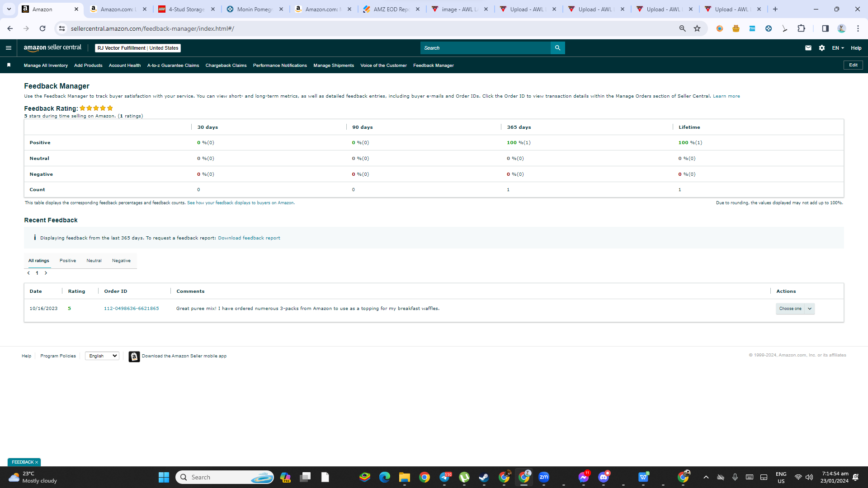The height and width of the screenshot is (488, 868).
Task: Open the tab search dropdown chevron
Action: [9, 9]
